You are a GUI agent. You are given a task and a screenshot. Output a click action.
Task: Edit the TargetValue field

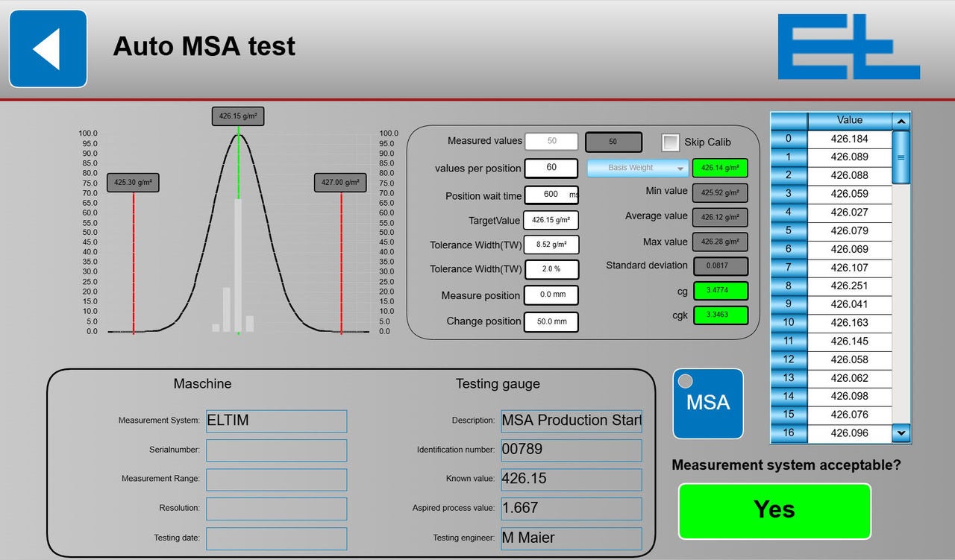(551, 221)
